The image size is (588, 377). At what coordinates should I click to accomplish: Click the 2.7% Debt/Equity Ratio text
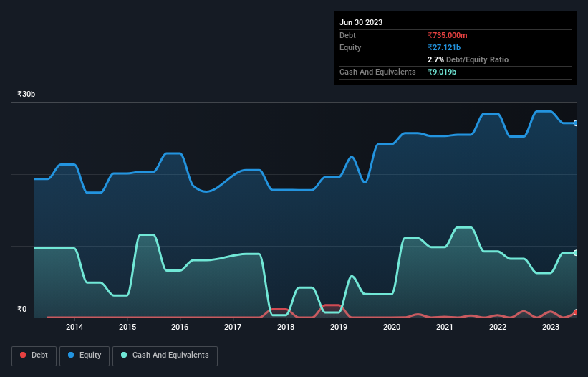[468, 59]
